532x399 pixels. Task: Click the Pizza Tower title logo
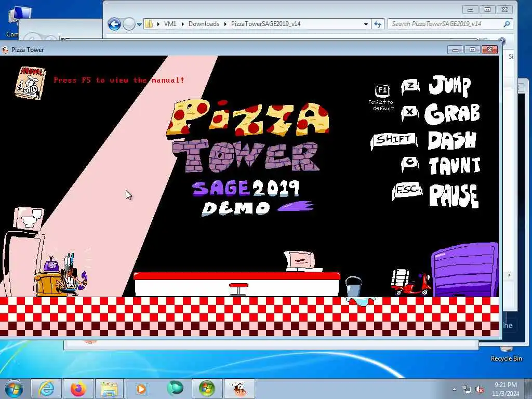[x=248, y=136]
